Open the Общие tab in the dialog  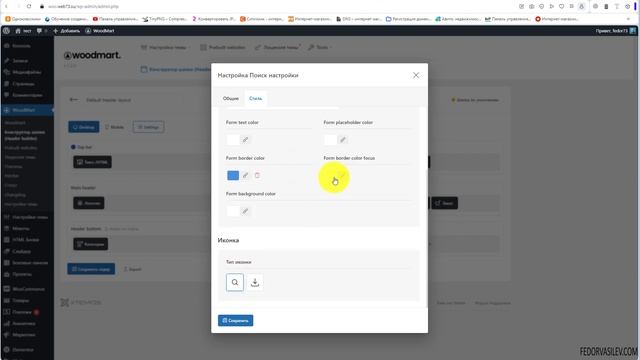pos(231,98)
